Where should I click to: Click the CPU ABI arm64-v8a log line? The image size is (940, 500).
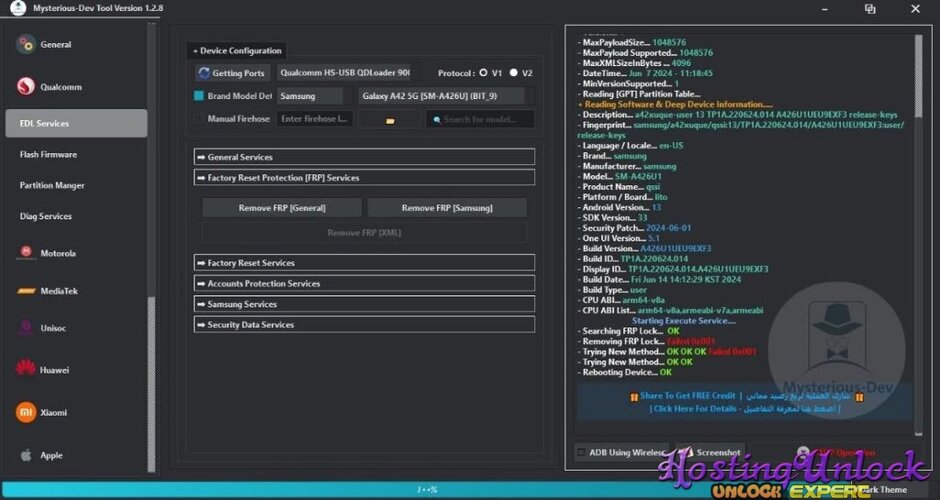click(x=621, y=300)
